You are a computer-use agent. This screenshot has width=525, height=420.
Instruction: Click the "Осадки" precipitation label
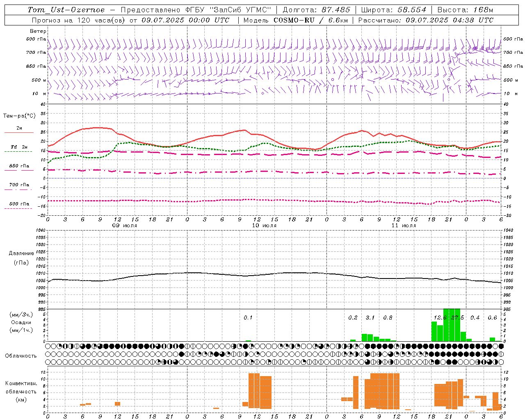[21, 322]
